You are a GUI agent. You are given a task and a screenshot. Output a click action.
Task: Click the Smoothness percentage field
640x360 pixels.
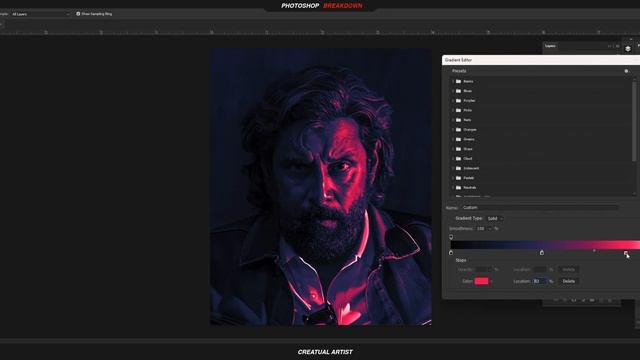tap(481, 229)
